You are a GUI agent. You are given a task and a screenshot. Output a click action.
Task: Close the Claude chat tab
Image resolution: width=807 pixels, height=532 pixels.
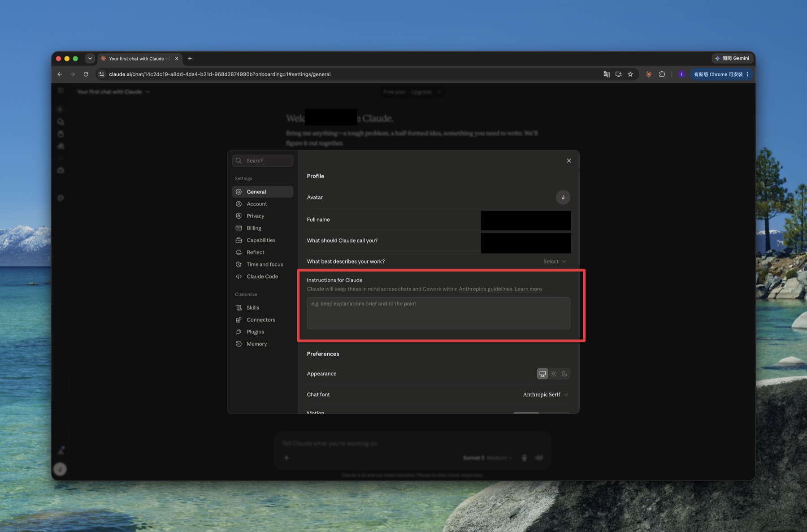177,58
